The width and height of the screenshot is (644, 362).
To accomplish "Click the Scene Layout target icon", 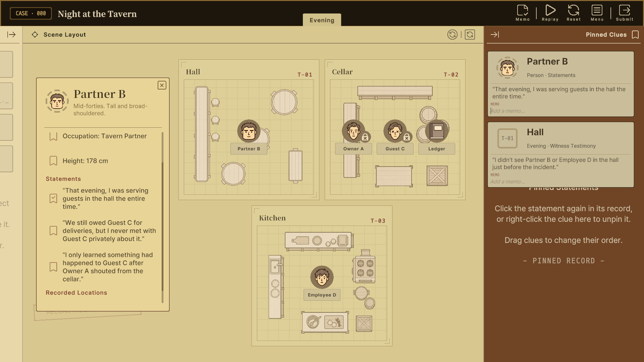I will 35,35.
